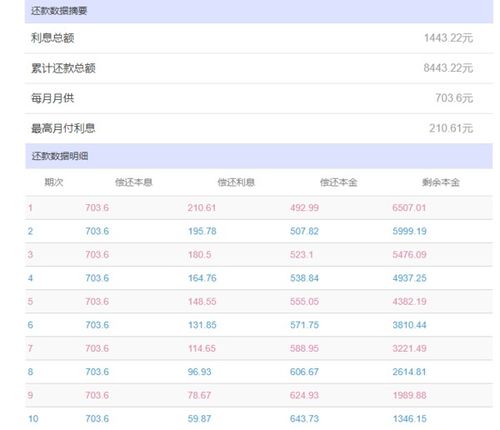The image size is (500, 430).
Task: Click interest cell 59.87
Action: click(199, 419)
